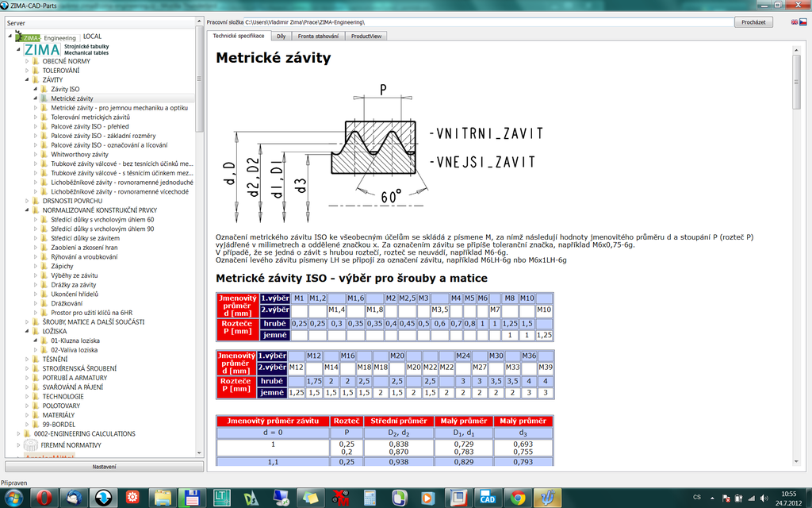Open the red XM application in taskbar

340,498
